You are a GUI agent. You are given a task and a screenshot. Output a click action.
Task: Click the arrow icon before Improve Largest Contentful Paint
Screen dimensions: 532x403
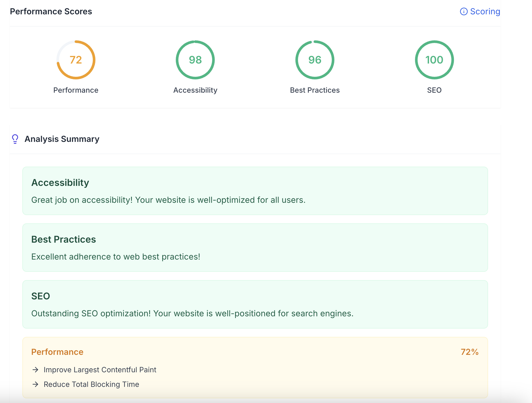point(35,370)
